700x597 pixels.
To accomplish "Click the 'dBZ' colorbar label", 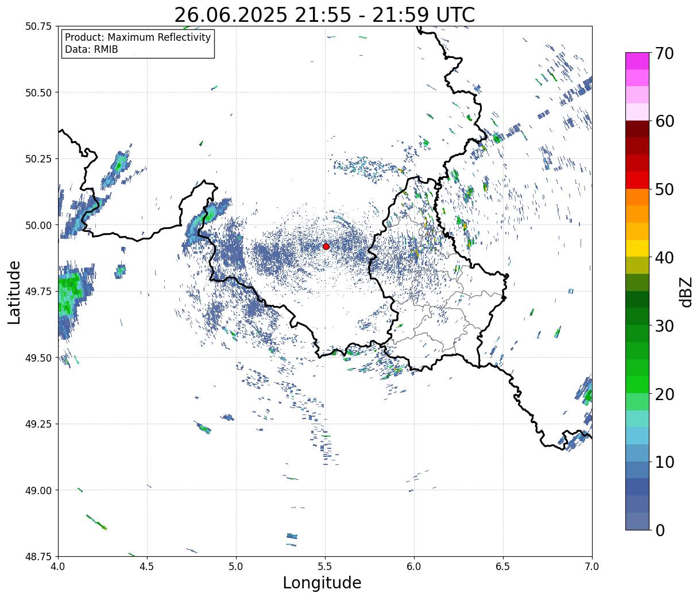I will point(686,292).
